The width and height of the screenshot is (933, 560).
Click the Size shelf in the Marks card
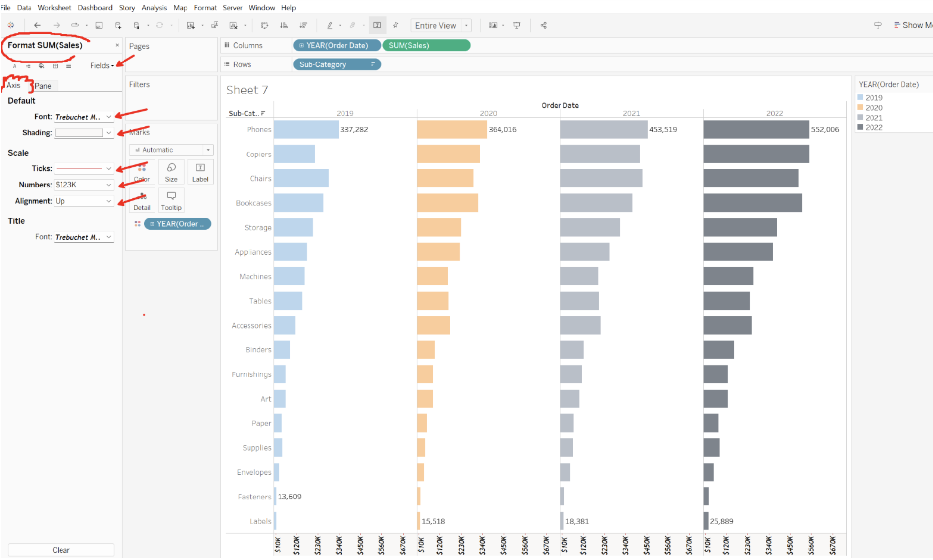click(x=171, y=172)
